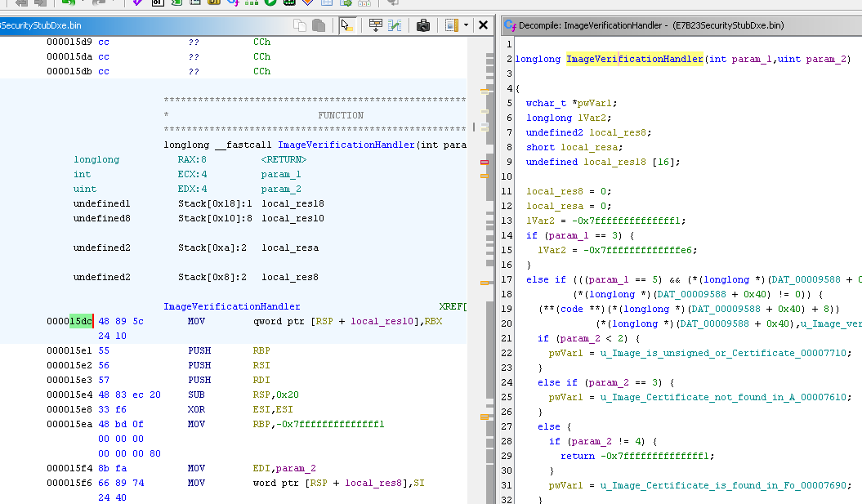Click the Decompile panel function icon
The image size is (862, 504).
pos(510,25)
